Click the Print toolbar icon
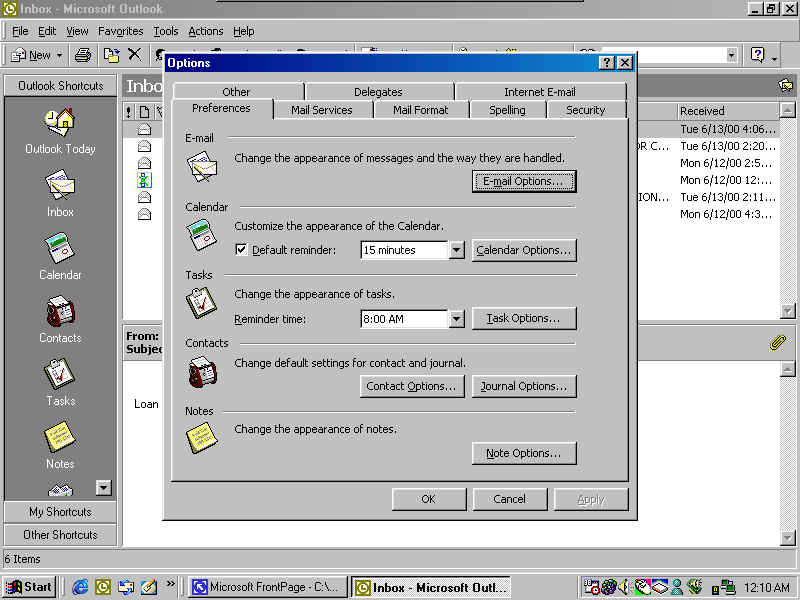The image size is (800, 600). (83, 55)
